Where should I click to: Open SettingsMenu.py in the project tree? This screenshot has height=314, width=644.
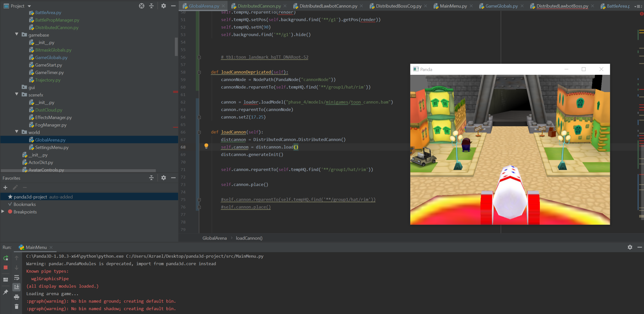pos(52,147)
